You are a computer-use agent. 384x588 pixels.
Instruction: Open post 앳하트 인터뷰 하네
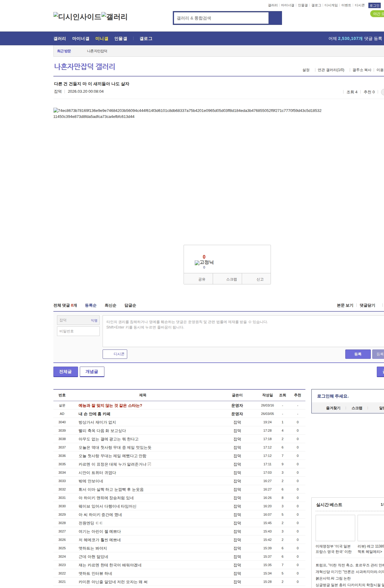[95, 573]
